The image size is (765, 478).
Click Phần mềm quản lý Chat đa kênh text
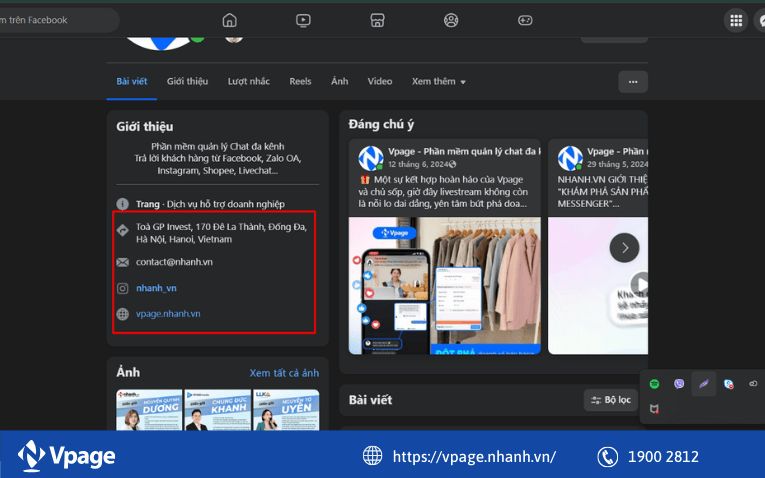point(217,146)
